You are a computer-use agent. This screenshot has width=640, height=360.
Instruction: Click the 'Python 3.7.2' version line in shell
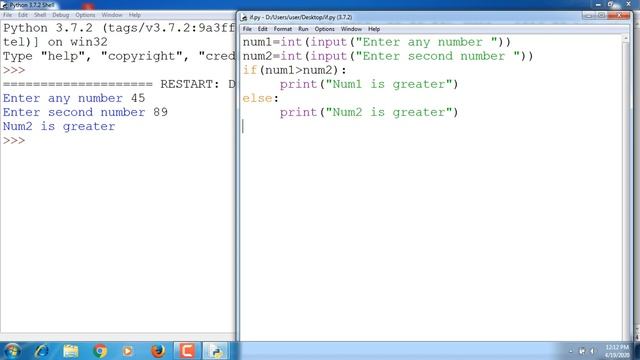point(119,28)
